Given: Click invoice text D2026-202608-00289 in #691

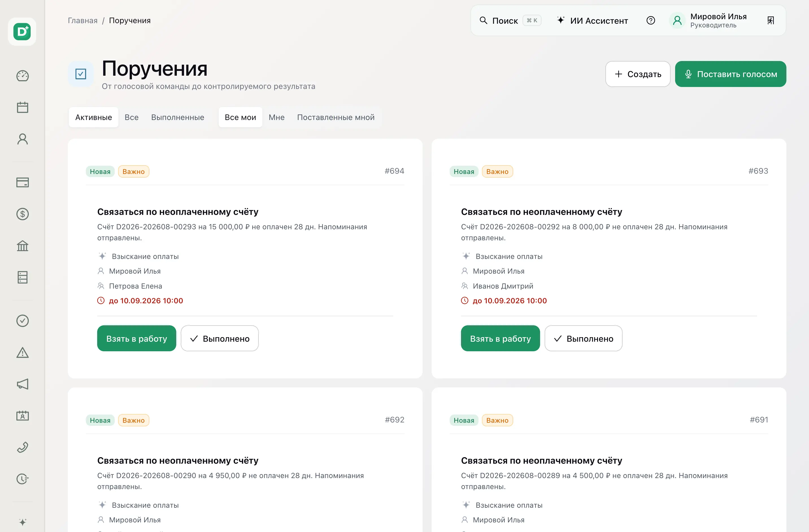Looking at the screenshot, I should (520, 475).
